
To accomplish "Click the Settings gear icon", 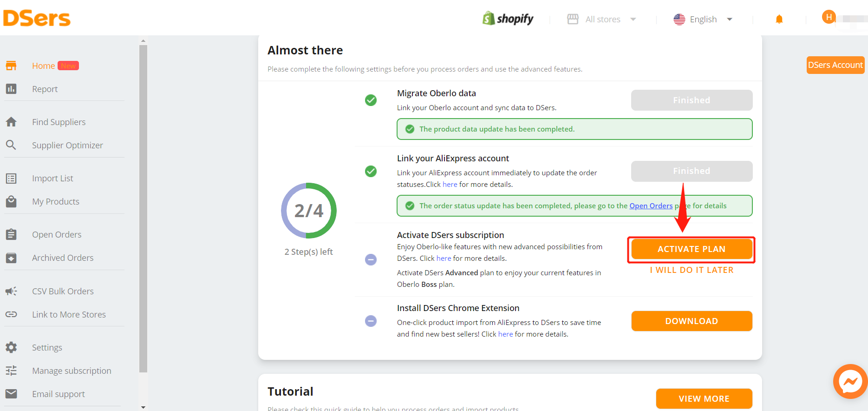I will pyautogui.click(x=11, y=347).
